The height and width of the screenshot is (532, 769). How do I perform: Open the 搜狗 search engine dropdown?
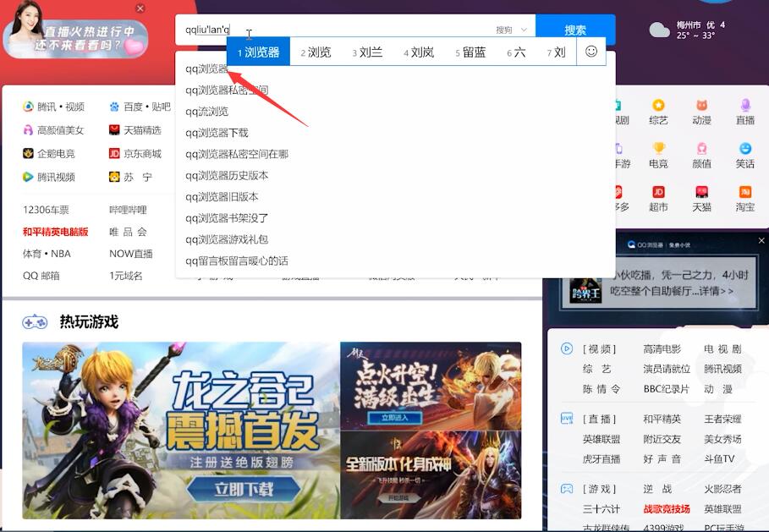click(x=511, y=30)
